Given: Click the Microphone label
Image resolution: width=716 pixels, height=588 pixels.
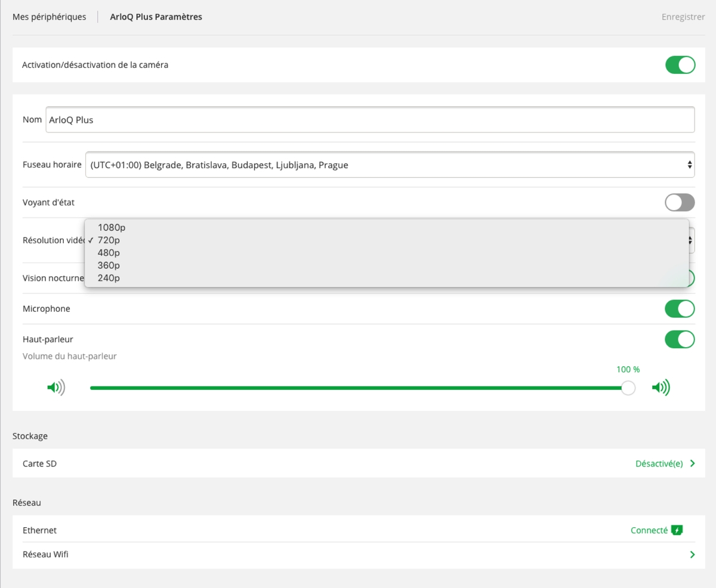Looking at the screenshot, I should [47, 309].
